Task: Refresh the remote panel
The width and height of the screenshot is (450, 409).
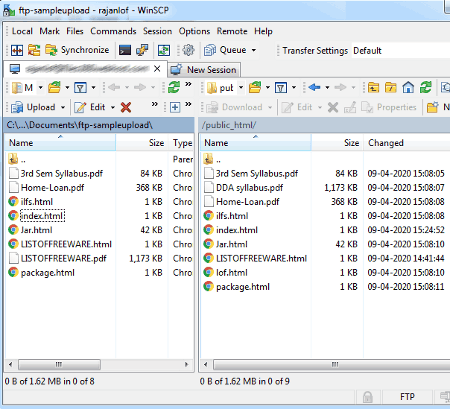Action: click(x=426, y=88)
